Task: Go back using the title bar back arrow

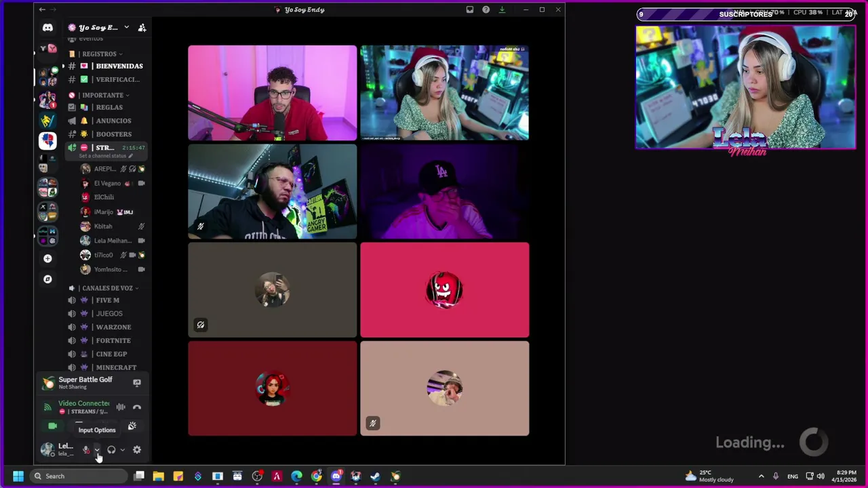Action: (42, 9)
